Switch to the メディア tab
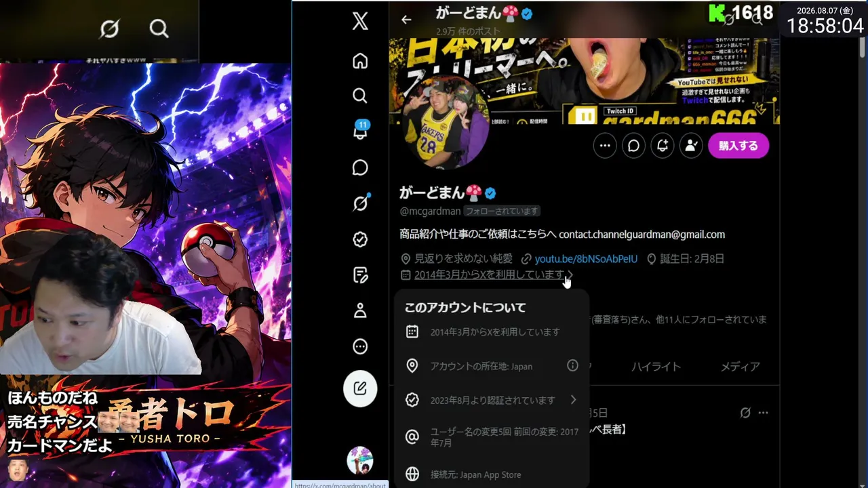The height and width of the screenshot is (488, 868). click(740, 367)
